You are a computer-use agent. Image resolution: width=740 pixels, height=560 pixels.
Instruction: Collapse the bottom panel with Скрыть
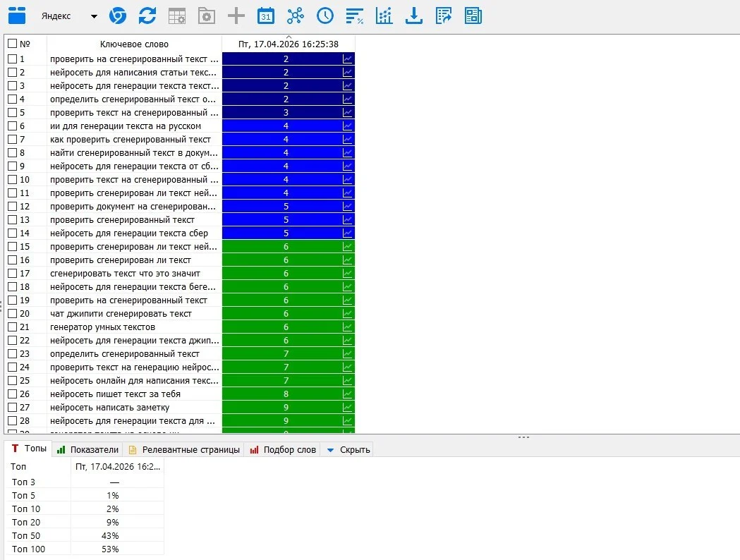click(348, 449)
